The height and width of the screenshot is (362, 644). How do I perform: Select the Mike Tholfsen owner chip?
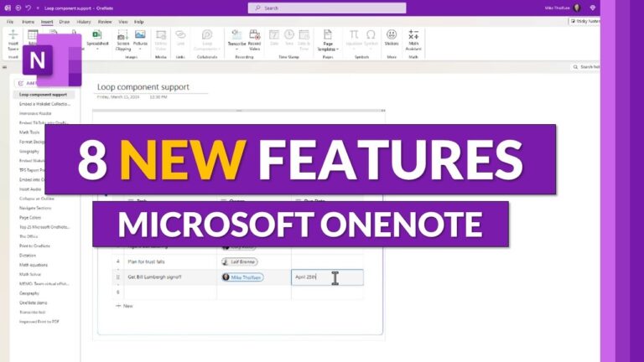(x=242, y=277)
